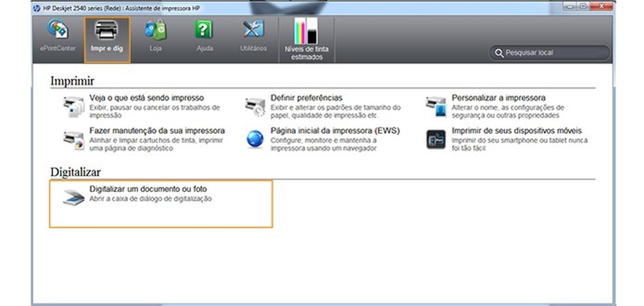Click 'Configure, monitore e mantenha a impressora' description
644x306 pixels.
click(x=324, y=144)
